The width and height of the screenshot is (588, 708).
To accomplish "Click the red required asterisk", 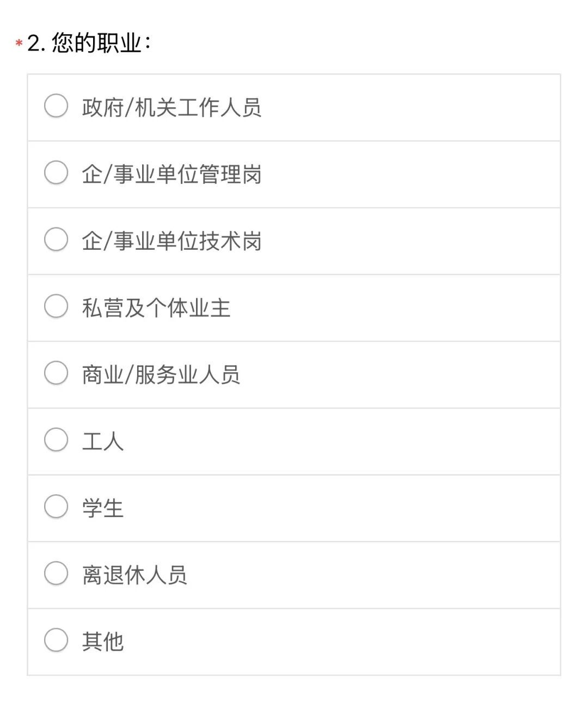I will click(x=19, y=43).
